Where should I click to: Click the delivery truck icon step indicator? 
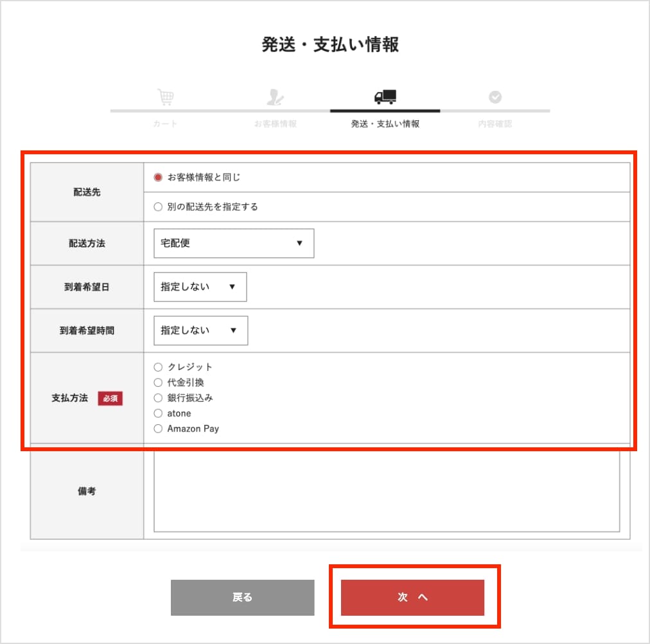pyautogui.click(x=385, y=96)
